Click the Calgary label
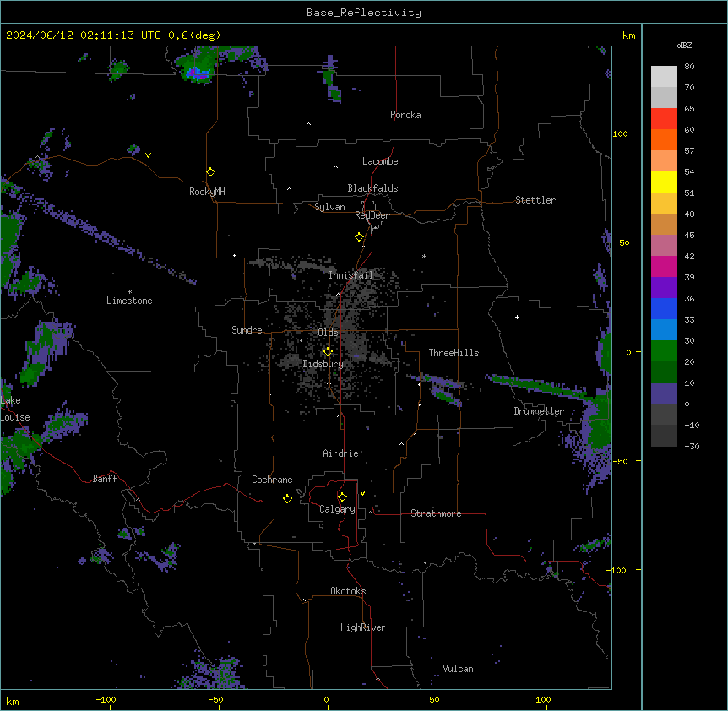Image resolution: width=728 pixels, height=711 pixels. point(337,509)
